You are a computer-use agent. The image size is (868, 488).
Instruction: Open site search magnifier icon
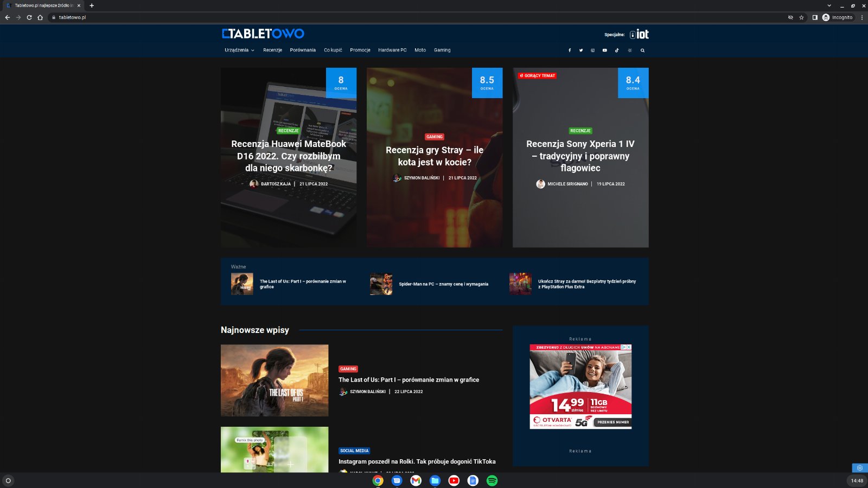pos(643,50)
